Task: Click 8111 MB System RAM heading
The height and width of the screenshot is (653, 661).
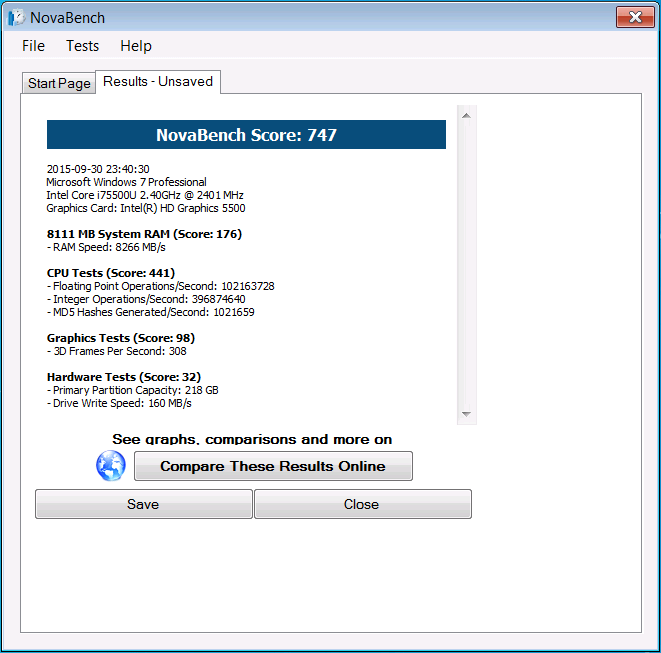Action: click(x=144, y=234)
